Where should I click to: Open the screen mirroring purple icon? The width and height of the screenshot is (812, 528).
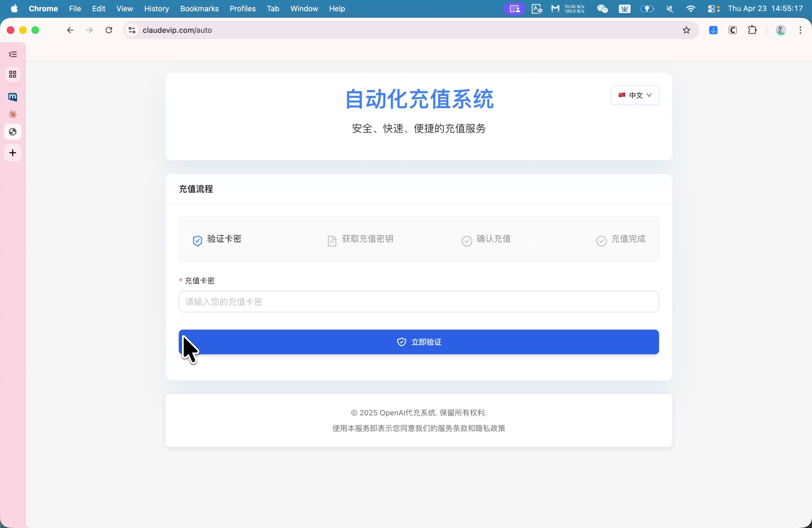point(514,9)
